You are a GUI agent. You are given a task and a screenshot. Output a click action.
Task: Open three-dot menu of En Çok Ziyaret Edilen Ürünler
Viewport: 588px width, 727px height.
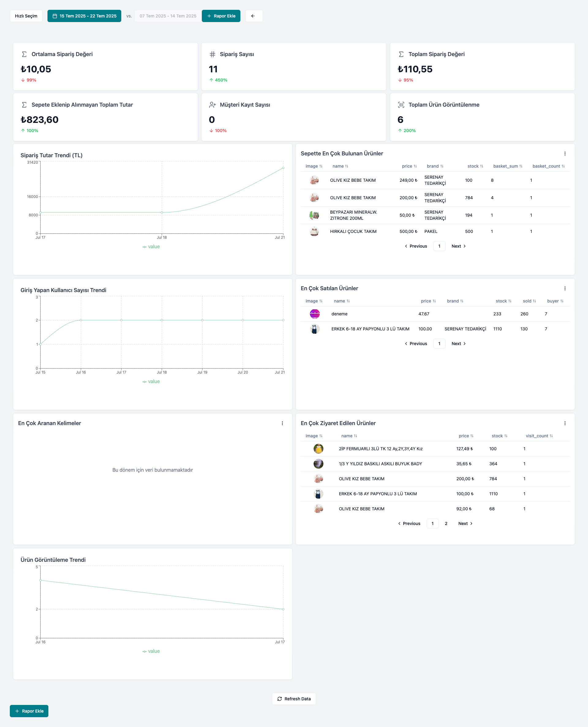click(565, 423)
